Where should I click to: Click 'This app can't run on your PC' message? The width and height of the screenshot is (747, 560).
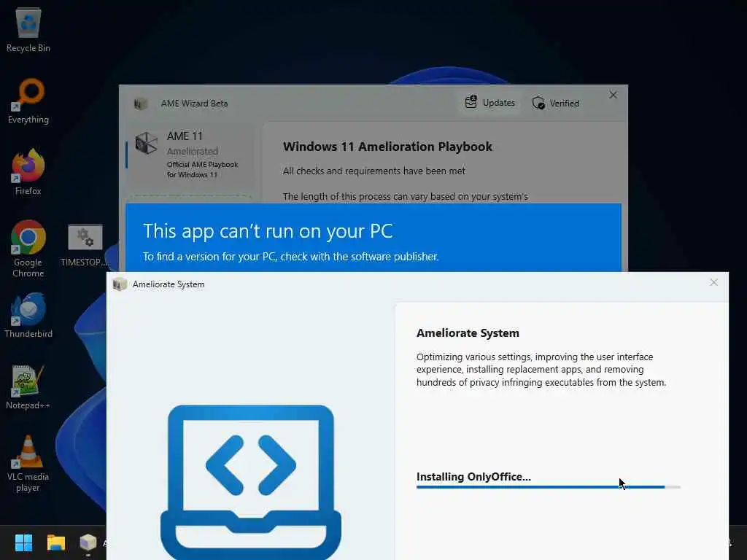click(x=268, y=231)
